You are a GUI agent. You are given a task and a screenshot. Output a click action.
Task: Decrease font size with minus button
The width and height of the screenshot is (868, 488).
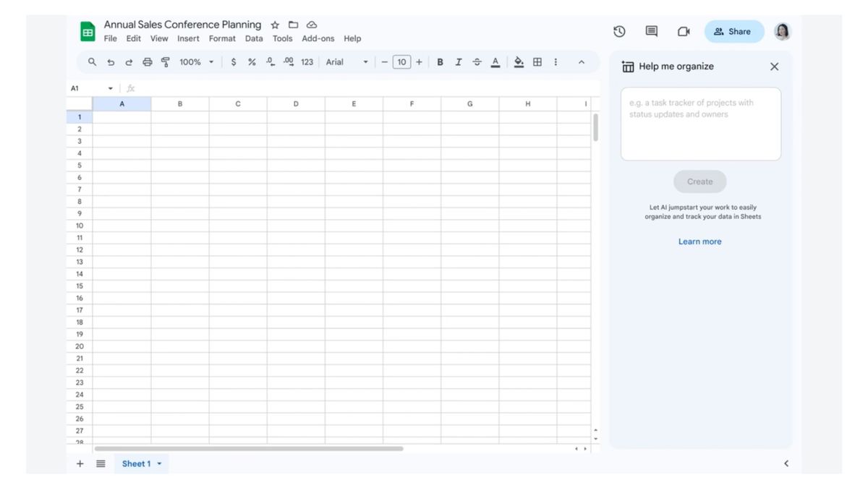pos(385,62)
